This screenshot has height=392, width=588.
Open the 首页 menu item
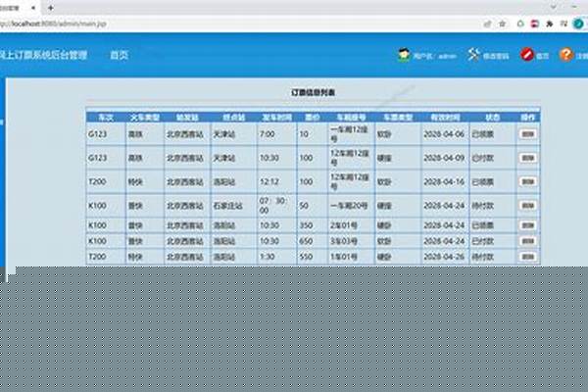click(120, 55)
